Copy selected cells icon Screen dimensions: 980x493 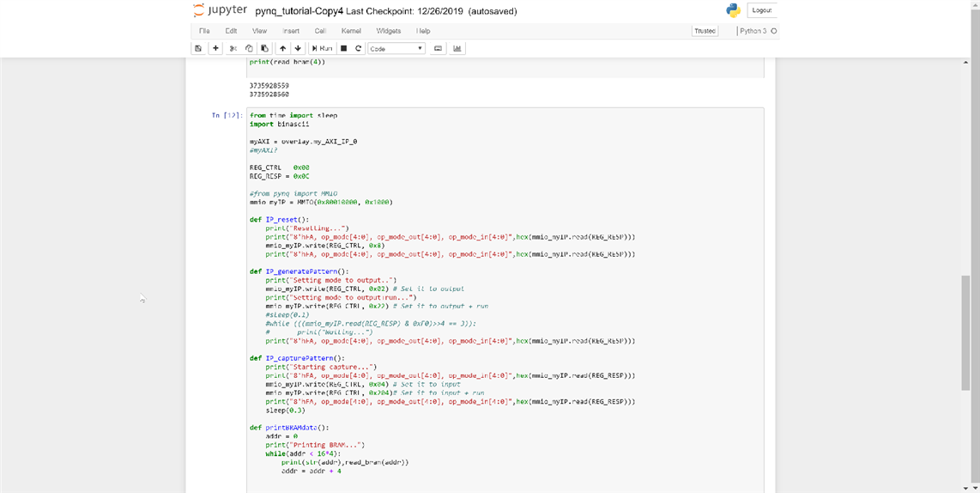pyautogui.click(x=249, y=49)
